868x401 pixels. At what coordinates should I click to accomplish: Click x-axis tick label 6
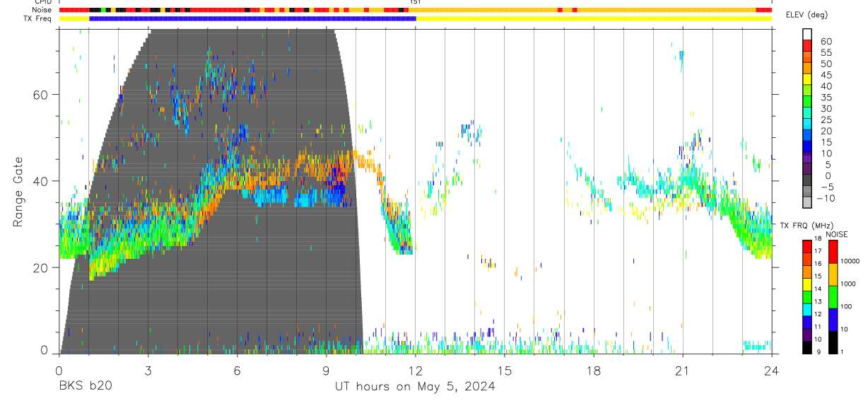[237, 371]
